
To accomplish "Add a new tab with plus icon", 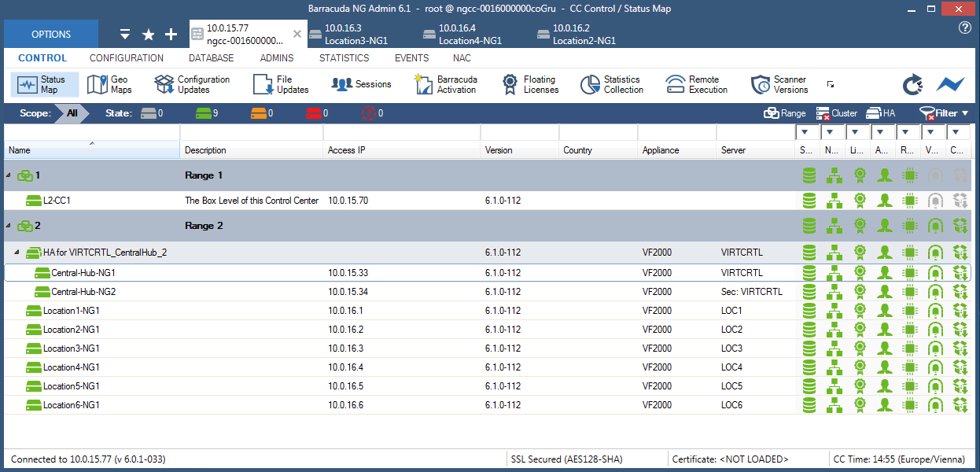I will tap(171, 35).
